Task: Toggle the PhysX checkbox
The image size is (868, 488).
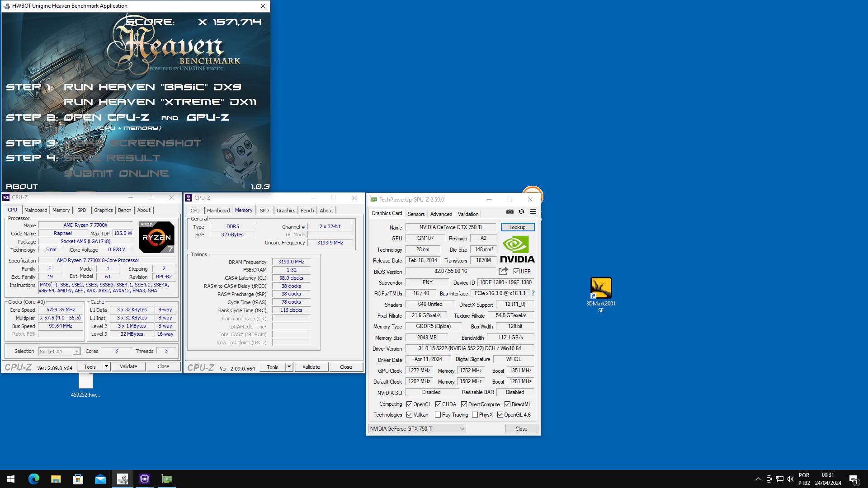Action: pos(475,415)
